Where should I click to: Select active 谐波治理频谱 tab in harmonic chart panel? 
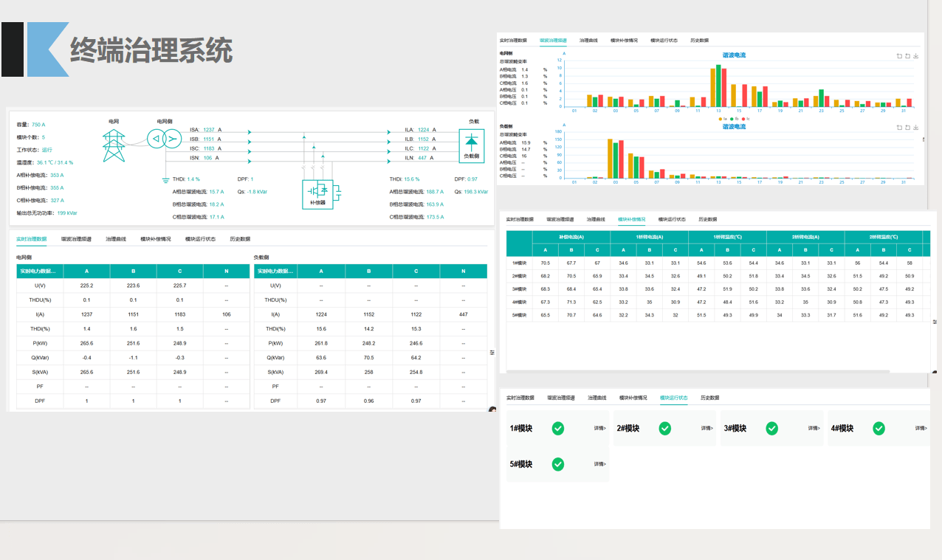pos(553,41)
